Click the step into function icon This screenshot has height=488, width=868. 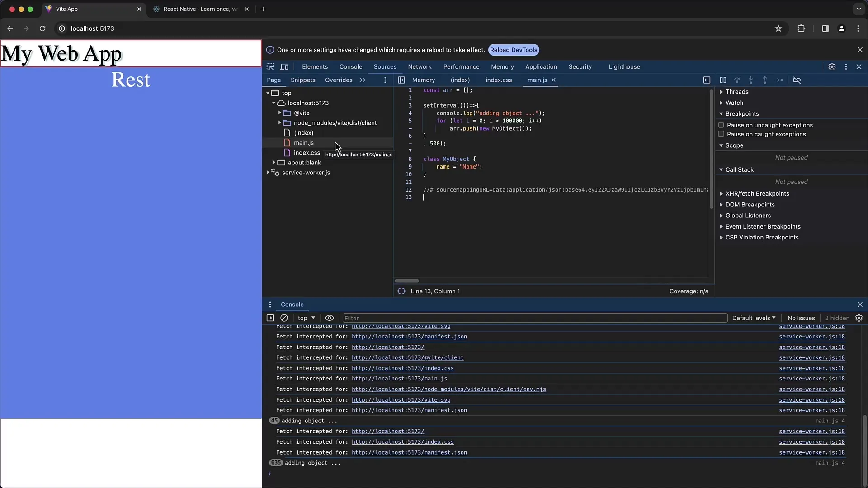tap(751, 80)
